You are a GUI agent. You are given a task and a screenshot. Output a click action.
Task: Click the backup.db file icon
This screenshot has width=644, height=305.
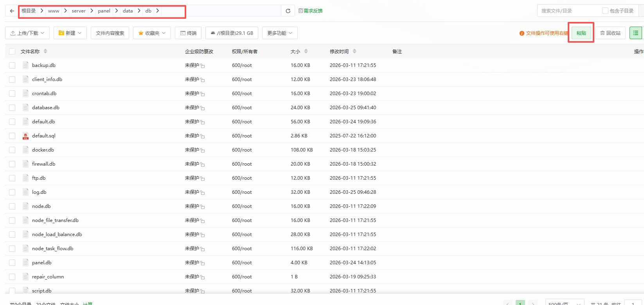25,65
